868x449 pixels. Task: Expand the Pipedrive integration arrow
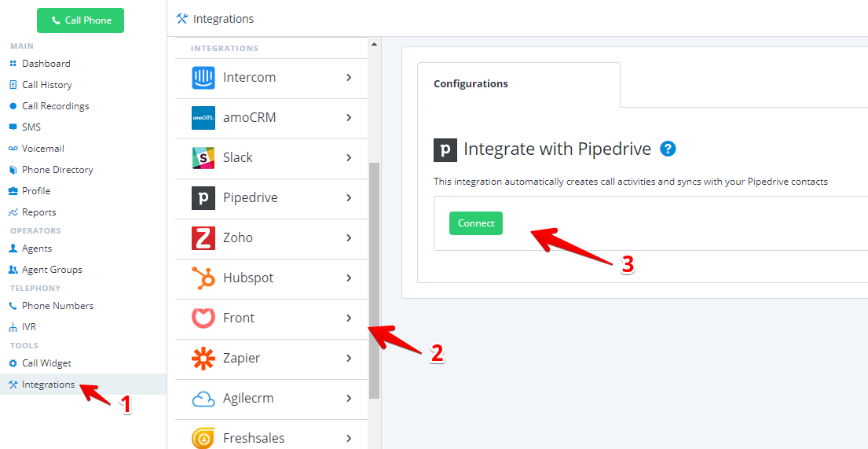tap(349, 198)
